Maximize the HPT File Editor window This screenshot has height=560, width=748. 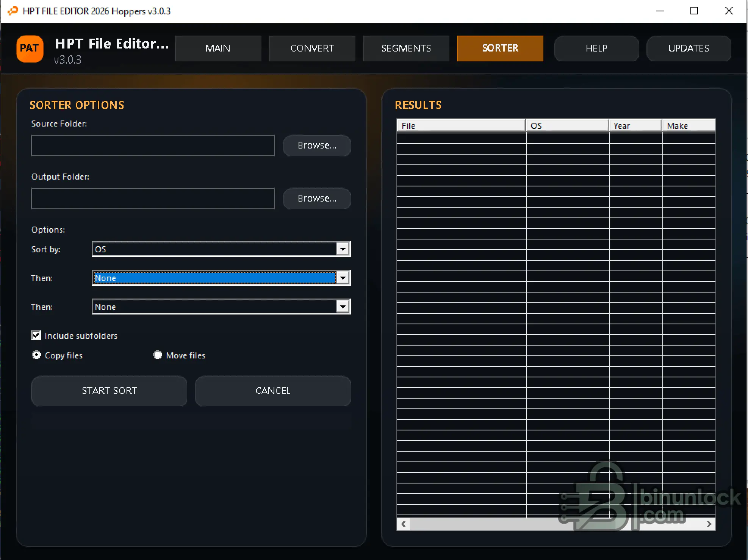pyautogui.click(x=694, y=11)
